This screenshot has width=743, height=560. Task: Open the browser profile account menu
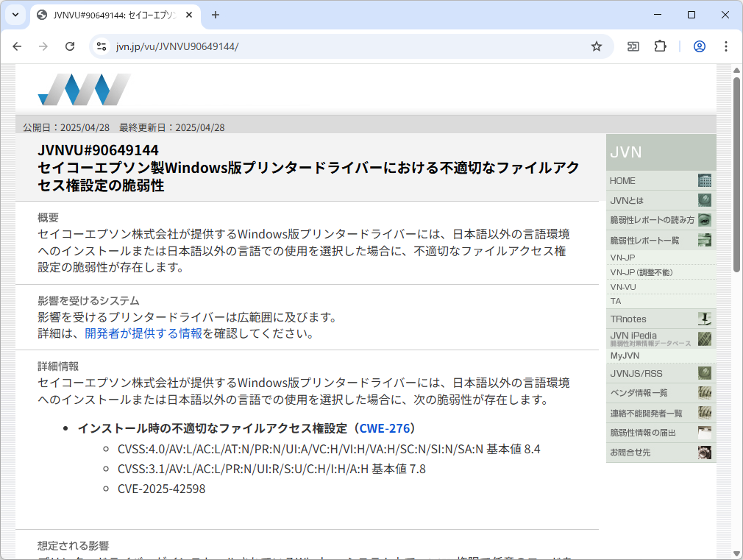(699, 46)
